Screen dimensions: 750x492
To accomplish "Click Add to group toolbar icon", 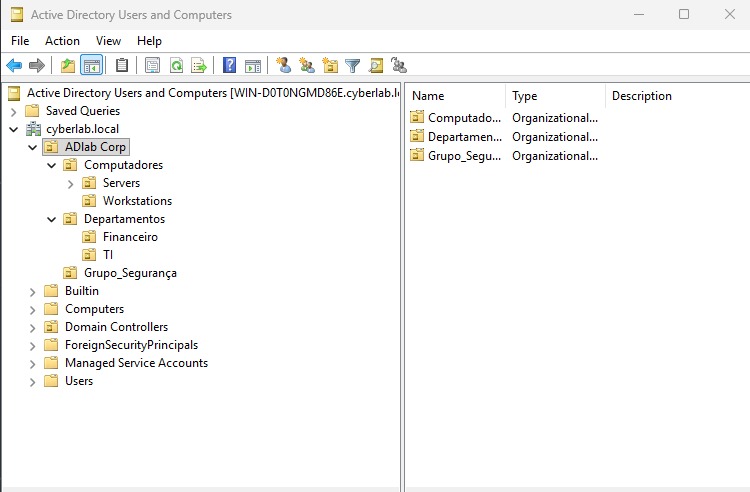I will 398,65.
